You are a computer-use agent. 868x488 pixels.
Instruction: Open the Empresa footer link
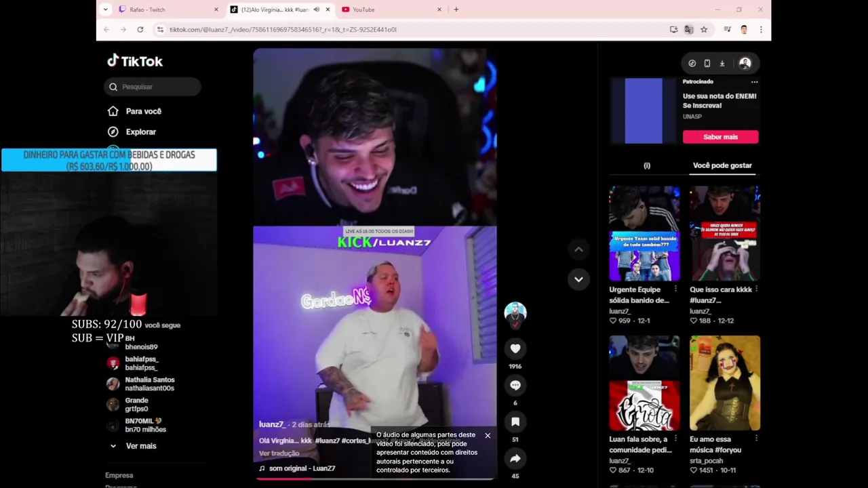point(119,475)
